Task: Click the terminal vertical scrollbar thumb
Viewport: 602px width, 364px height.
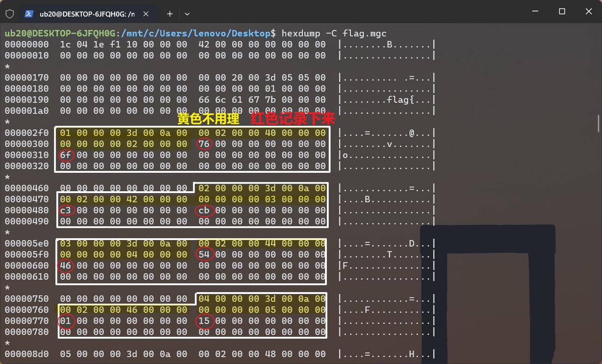Action: point(599,124)
